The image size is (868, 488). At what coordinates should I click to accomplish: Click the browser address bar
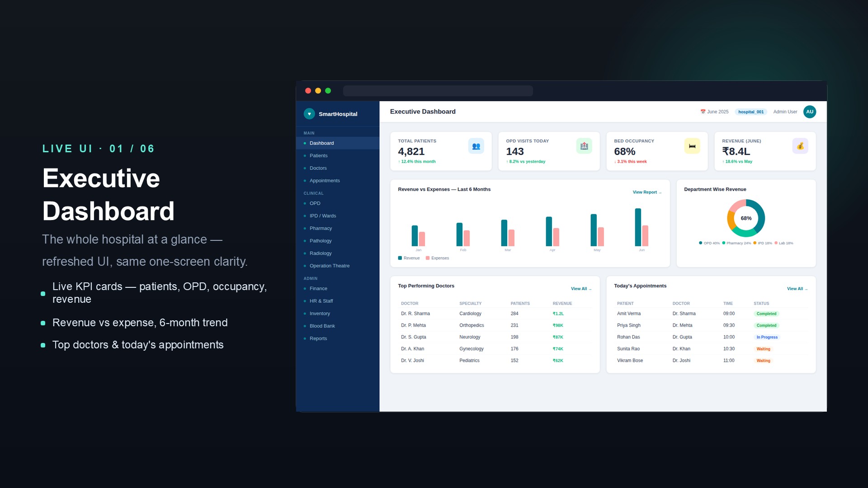438,91
